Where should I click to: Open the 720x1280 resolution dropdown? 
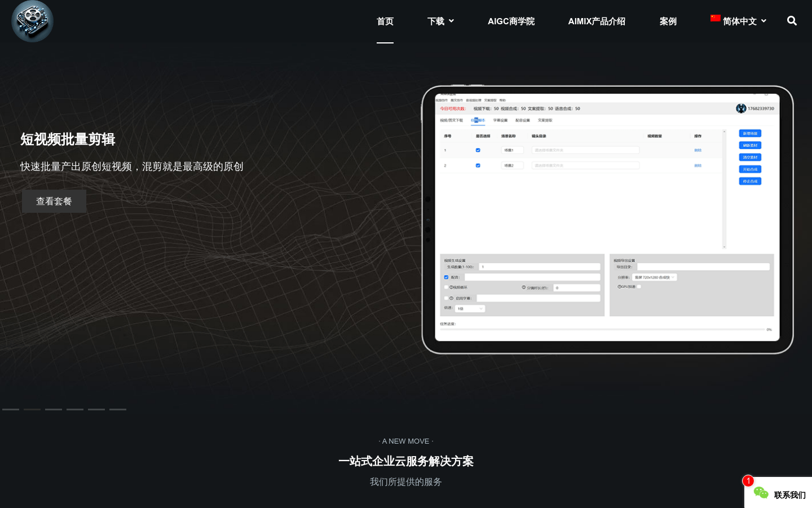(x=654, y=277)
